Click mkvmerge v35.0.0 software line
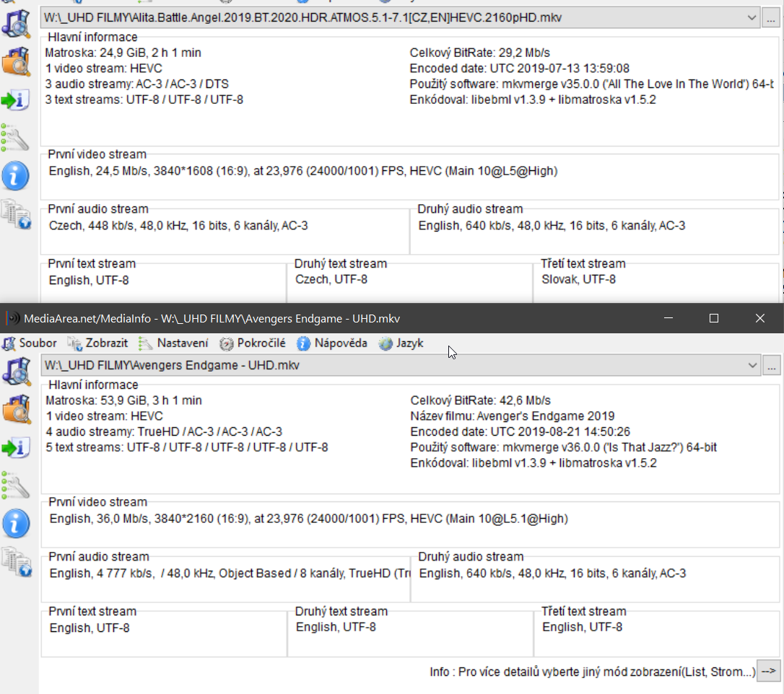The width and height of the screenshot is (784, 694). (x=592, y=84)
